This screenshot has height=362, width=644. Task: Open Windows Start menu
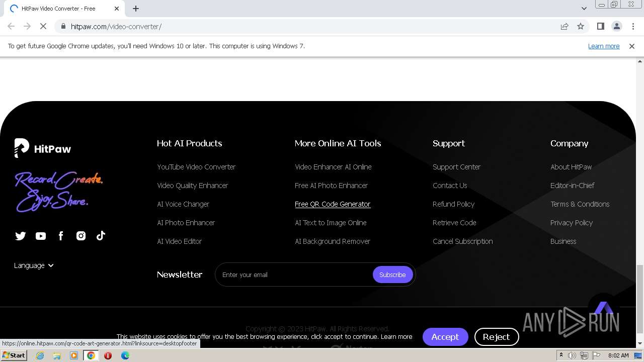click(14, 355)
